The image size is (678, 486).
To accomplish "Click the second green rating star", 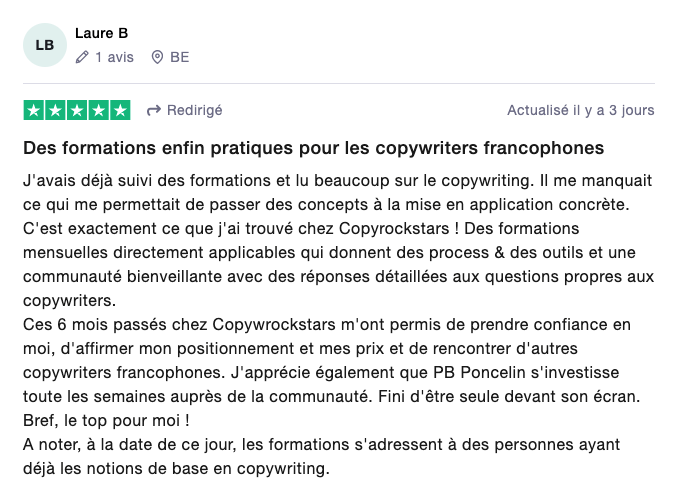I will (55, 110).
